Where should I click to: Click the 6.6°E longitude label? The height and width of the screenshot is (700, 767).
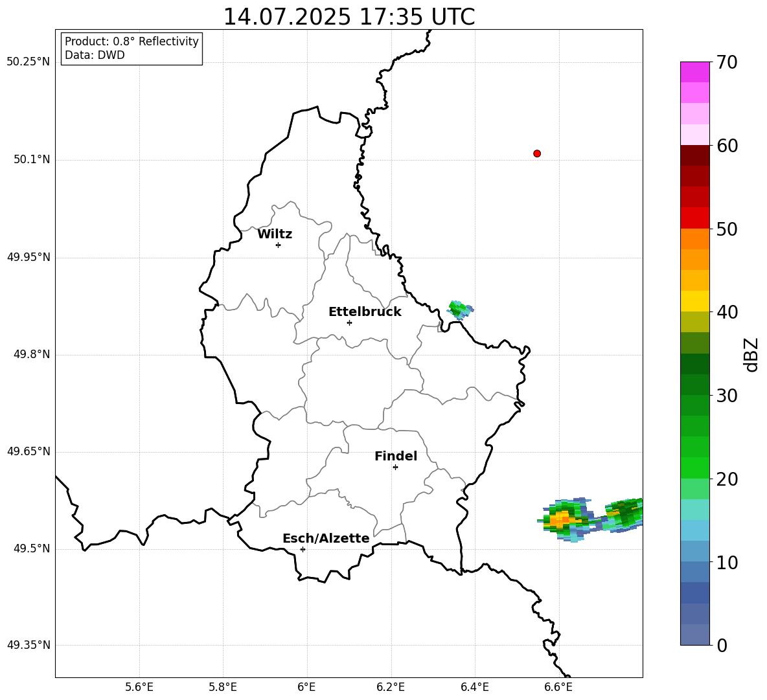click(558, 688)
